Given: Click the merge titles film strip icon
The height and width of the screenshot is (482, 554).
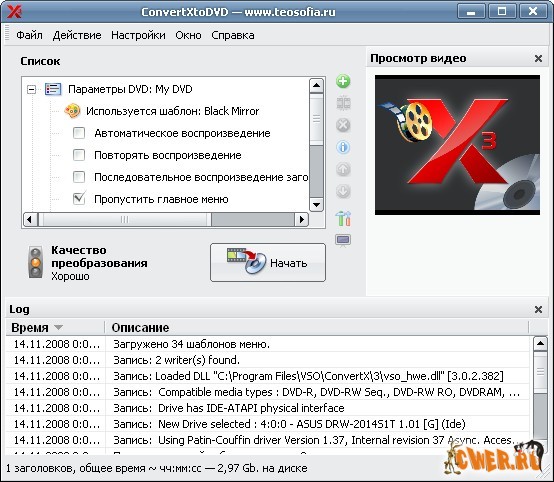Looking at the screenshot, I should click(x=343, y=104).
